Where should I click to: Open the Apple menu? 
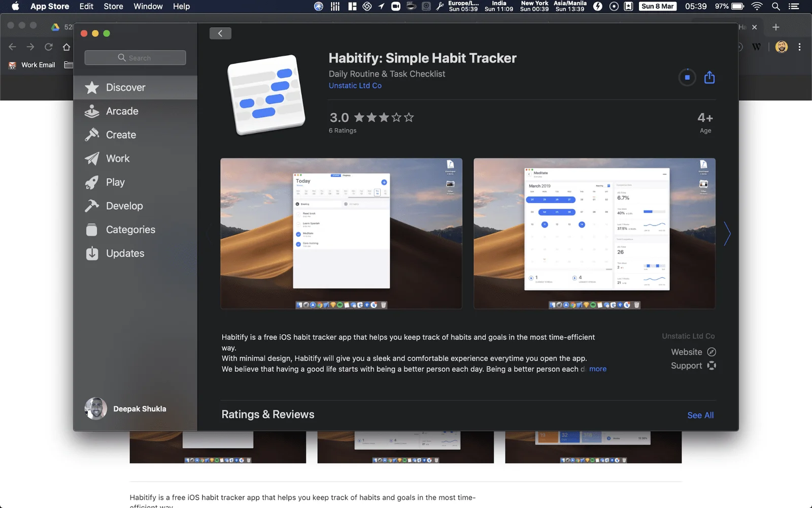(x=15, y=6)
